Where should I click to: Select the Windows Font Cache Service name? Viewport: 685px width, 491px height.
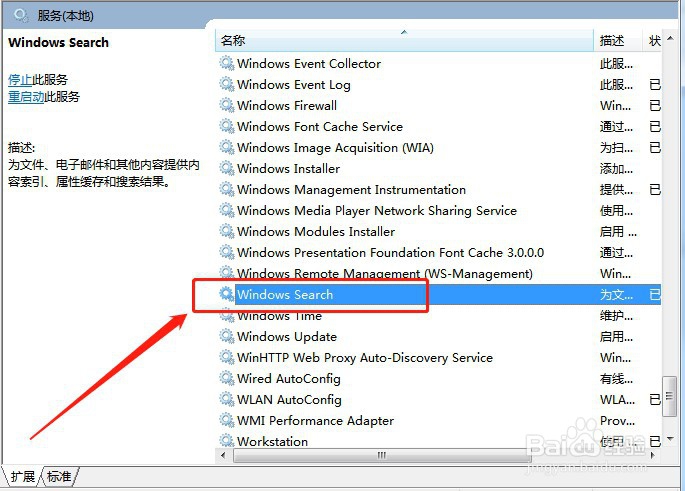320,127
